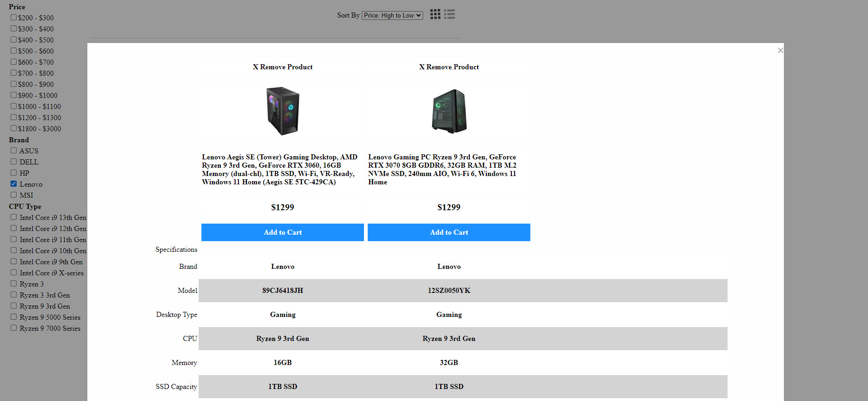Remove the Lenovo Gaming PC RTX 3070
This screenshot has width=868, height=401.
(x=449, y=67)
